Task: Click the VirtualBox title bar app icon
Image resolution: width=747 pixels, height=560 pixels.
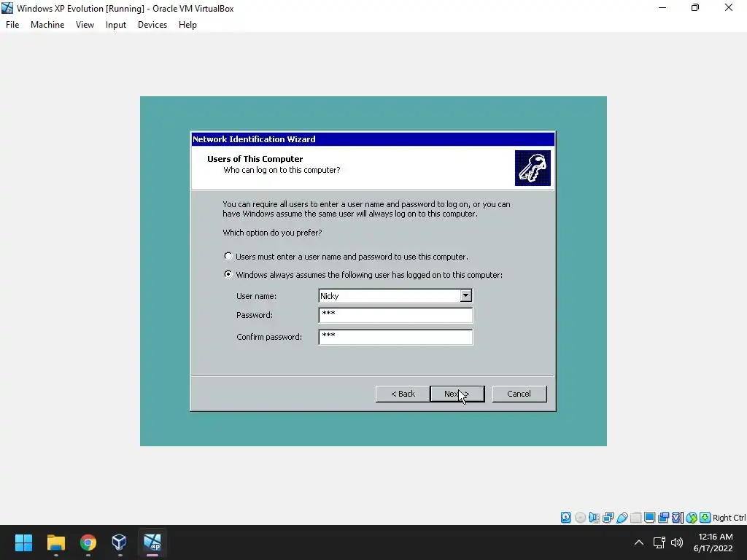Action: 7,8
